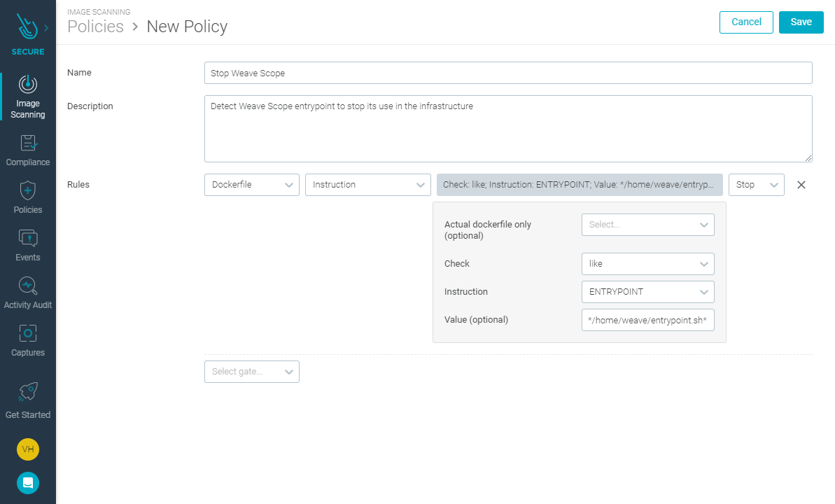
Task: Open the Instruction trigger dropdown
Action: (368, 185)
